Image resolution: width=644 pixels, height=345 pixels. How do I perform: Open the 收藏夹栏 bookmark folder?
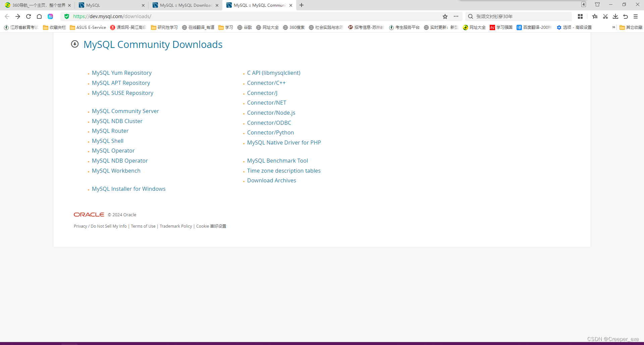(54, 27)
